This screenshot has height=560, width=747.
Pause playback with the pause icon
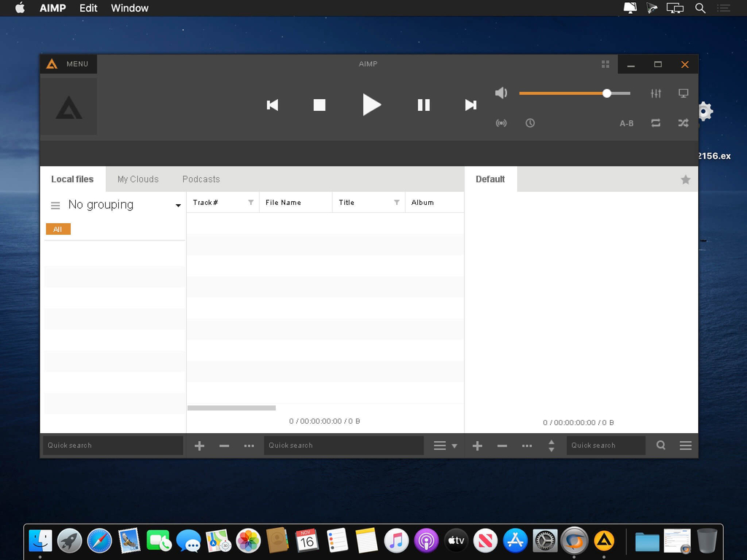[423, 105]
